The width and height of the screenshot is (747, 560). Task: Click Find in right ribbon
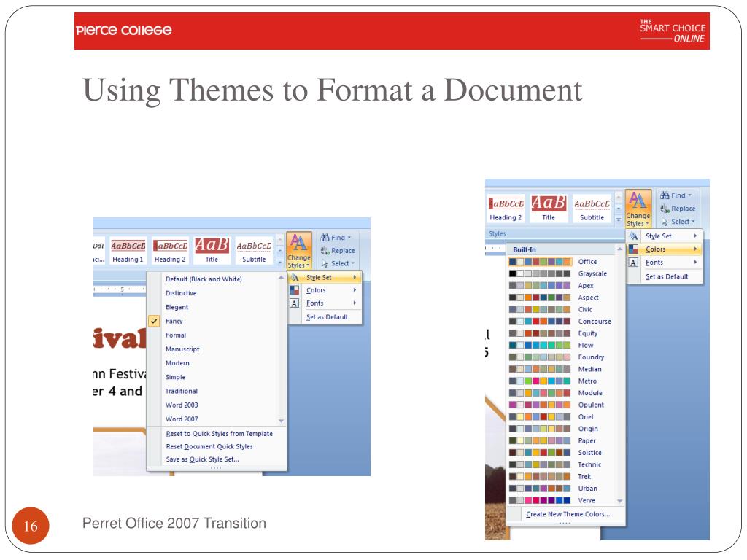[675, 195]
